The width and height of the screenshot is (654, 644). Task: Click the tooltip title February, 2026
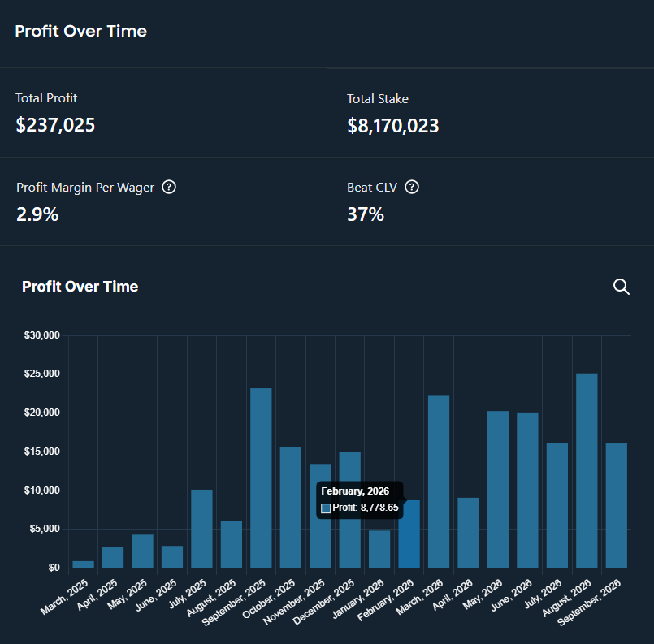(x=355, y=491)
